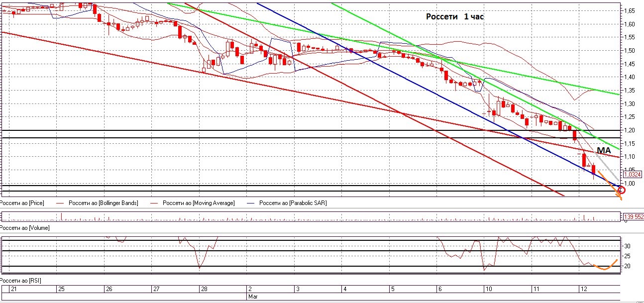Screen dimensions: 644x303
Task: Click the RSI axis value 20
Action: click(x=627, y=267)
